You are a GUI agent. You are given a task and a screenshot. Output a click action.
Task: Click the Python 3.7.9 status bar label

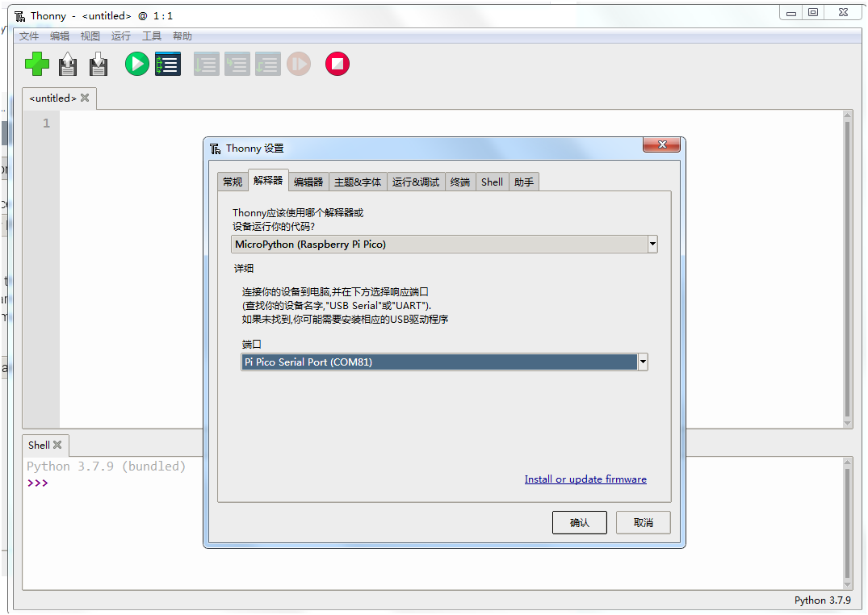[823, 600]
